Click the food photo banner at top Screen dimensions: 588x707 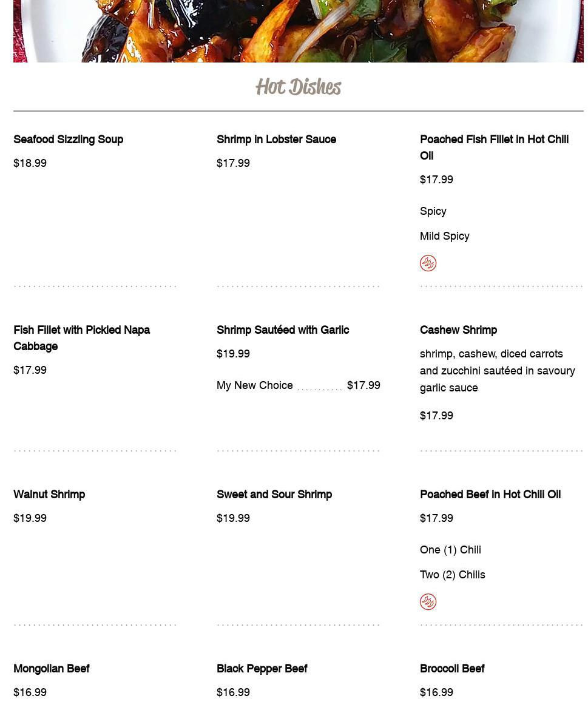point(298,30)
